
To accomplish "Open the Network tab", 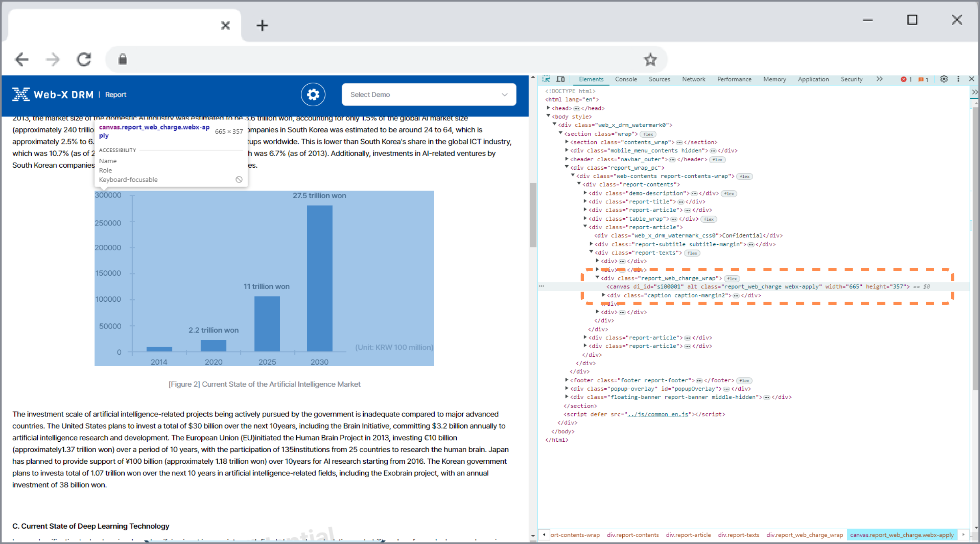I will pyautogui.click(x=693, y=79).
